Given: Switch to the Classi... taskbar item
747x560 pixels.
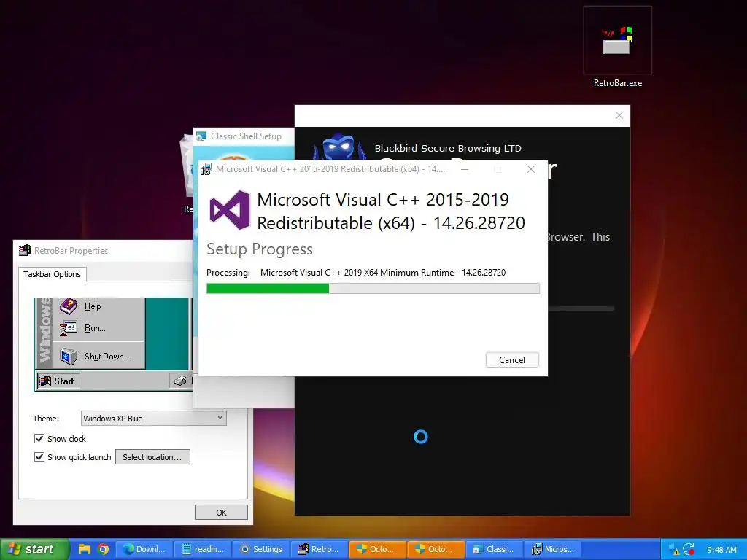Looking at the screenshot, I should coord(494,549).
